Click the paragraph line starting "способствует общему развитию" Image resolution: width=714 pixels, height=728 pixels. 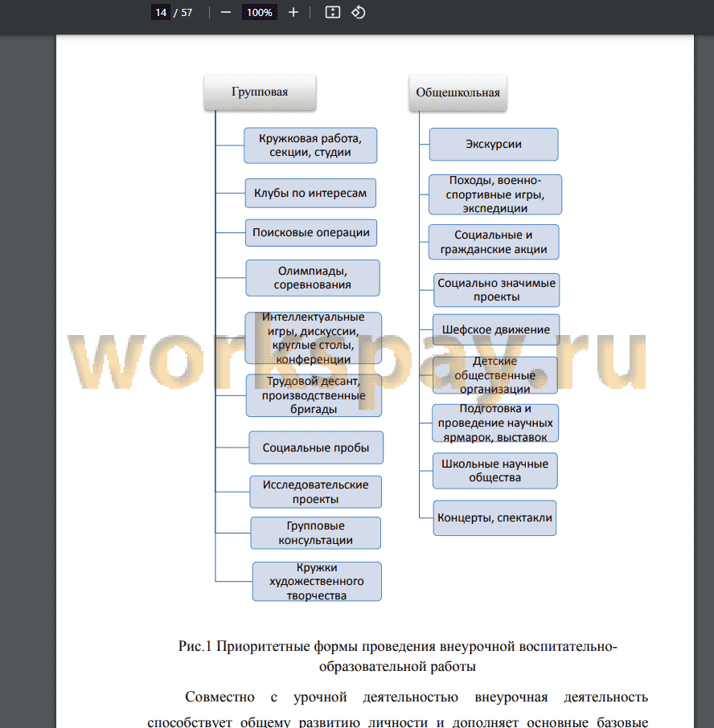pos(398,722)
